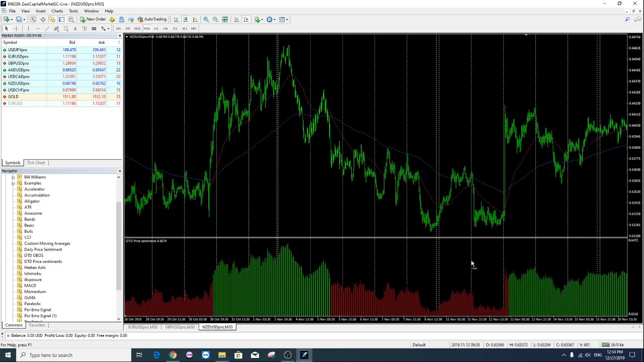644x362 pixels.
Task: Expand the Bill Williams folder
Action: point(13,177)
